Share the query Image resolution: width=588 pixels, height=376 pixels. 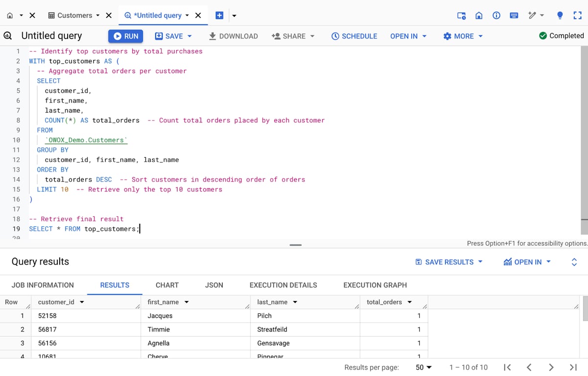point(288,36)
